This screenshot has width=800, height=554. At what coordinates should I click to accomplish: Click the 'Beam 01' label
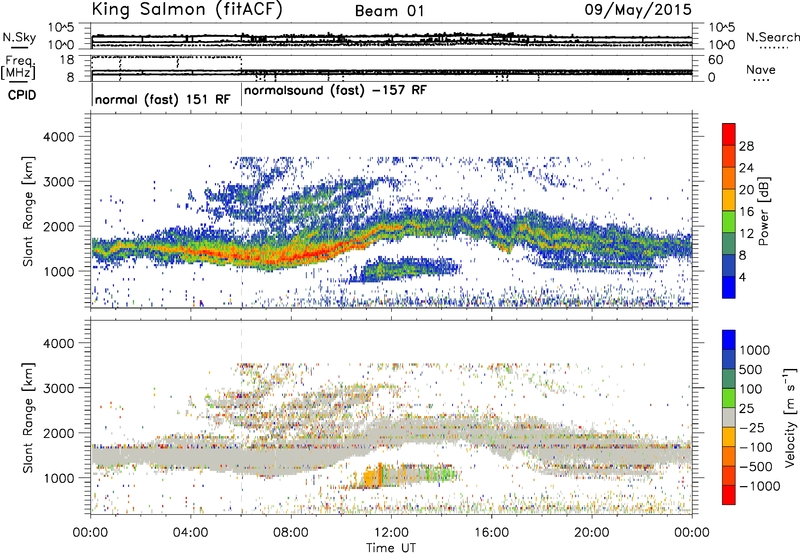tap(389, 11)
